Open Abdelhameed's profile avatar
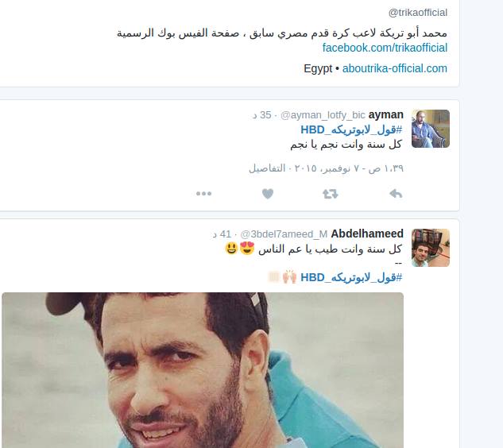 (431, 248)
